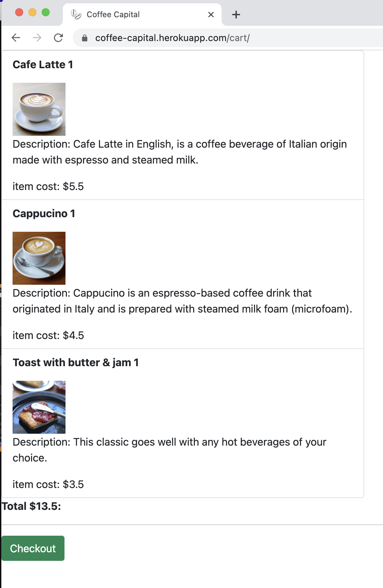Open a new browser tab with the plus icon

pos(236,14)
